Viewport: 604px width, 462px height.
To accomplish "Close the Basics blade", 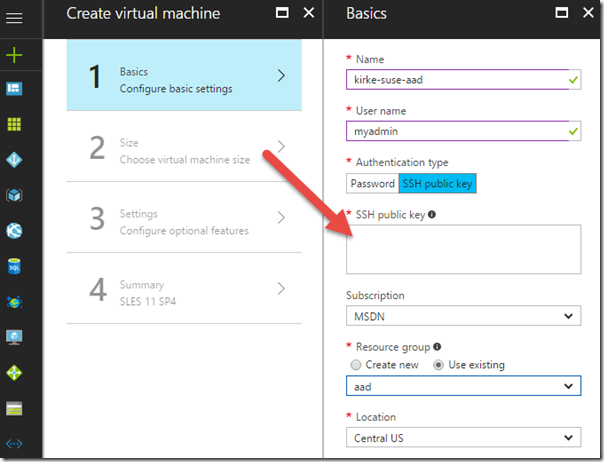I will pos(588,13).
